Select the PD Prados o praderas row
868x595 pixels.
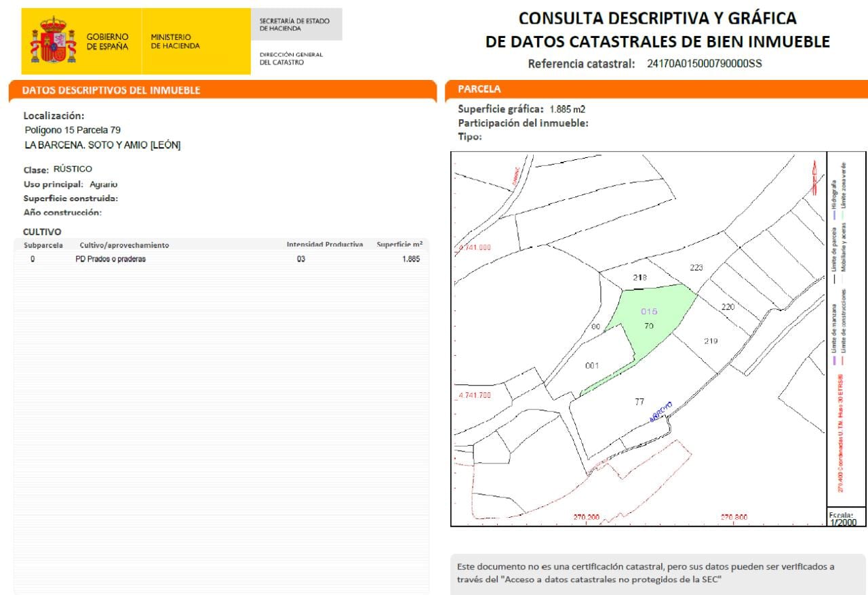[x=221, y=259]
